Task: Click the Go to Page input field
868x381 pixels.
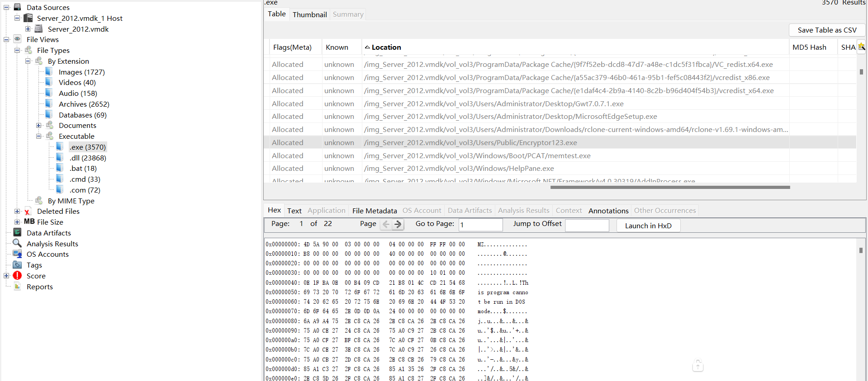Action: (481, 225)
